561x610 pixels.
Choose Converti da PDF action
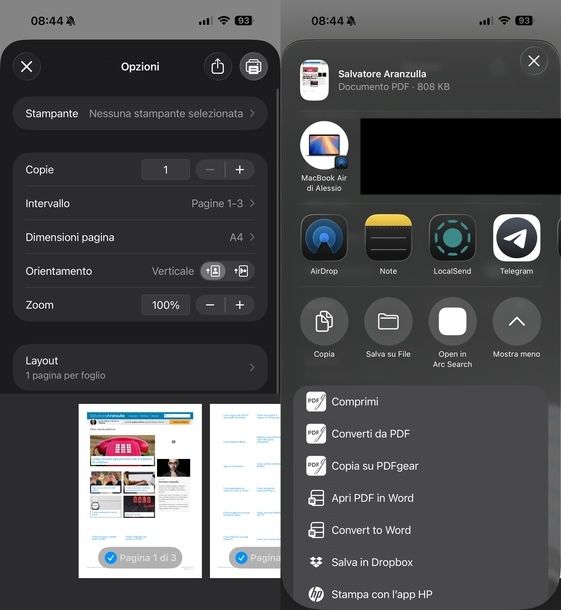pos(421,434)
